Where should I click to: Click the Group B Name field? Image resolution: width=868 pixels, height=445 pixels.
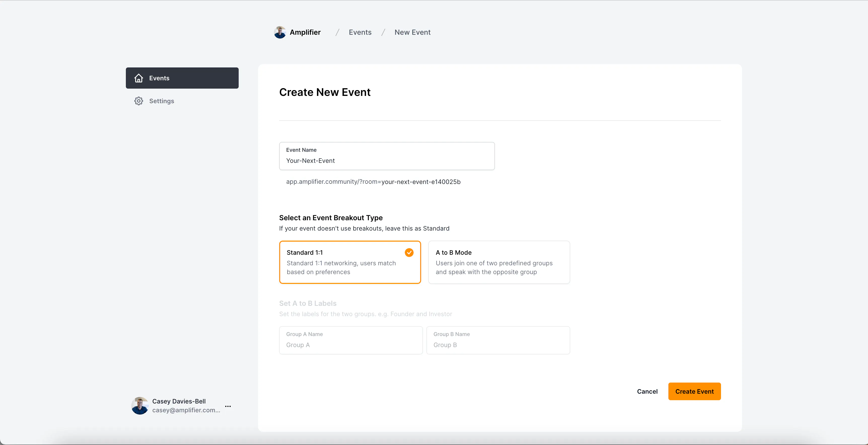(x=498, y=340)
